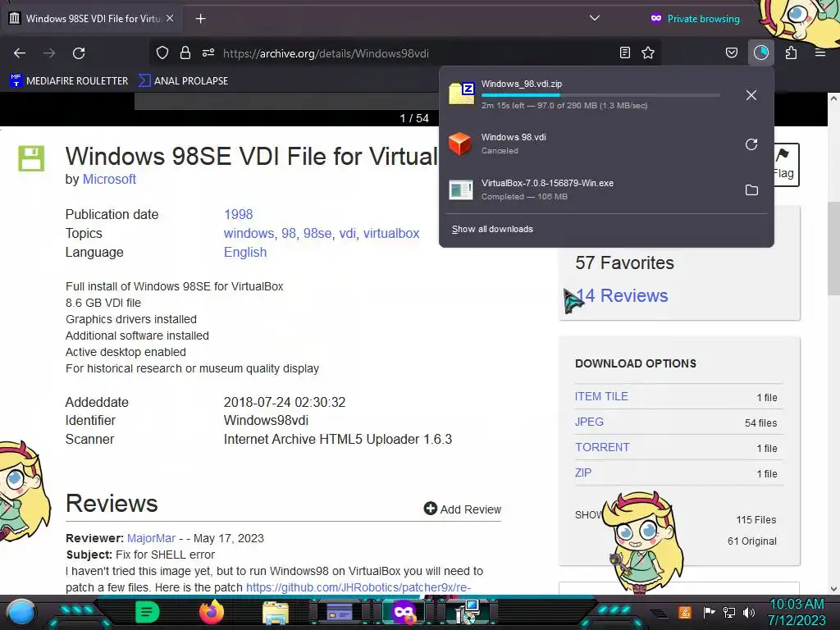Open MEDIAFIRE ROULETTER bookmark
The height and width of the screenshot is (630, 840).
(69, 81)
